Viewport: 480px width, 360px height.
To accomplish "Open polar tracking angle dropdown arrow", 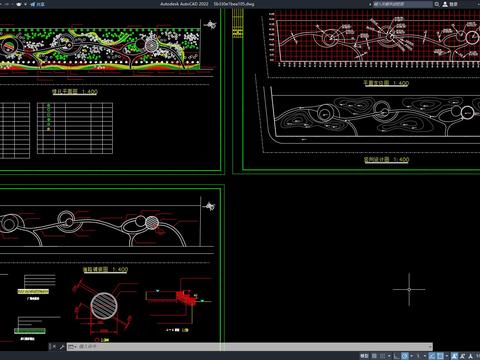I will pyautogui.click(x=411, y=356).
